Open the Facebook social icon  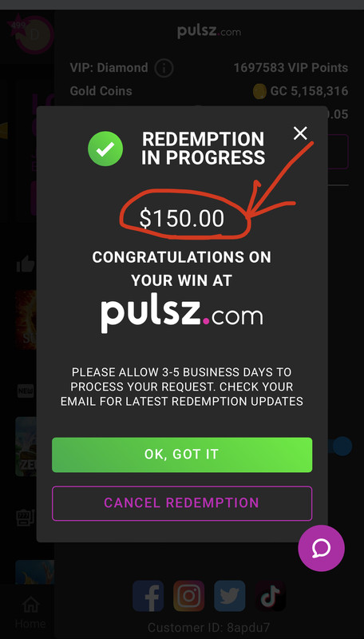(x=148, y=596)
